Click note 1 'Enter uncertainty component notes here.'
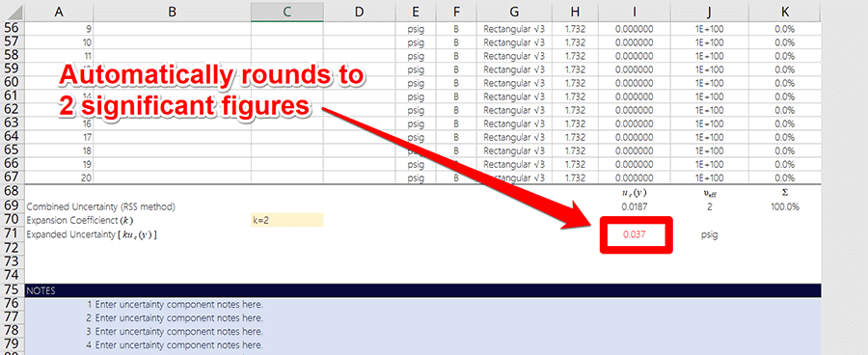The image size is (868, 355). [x=178, y=305]
